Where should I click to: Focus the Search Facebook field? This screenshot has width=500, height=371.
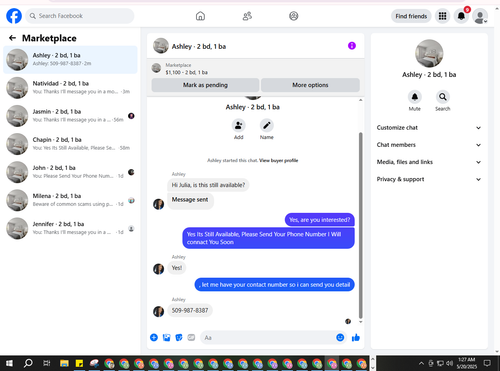80,16
